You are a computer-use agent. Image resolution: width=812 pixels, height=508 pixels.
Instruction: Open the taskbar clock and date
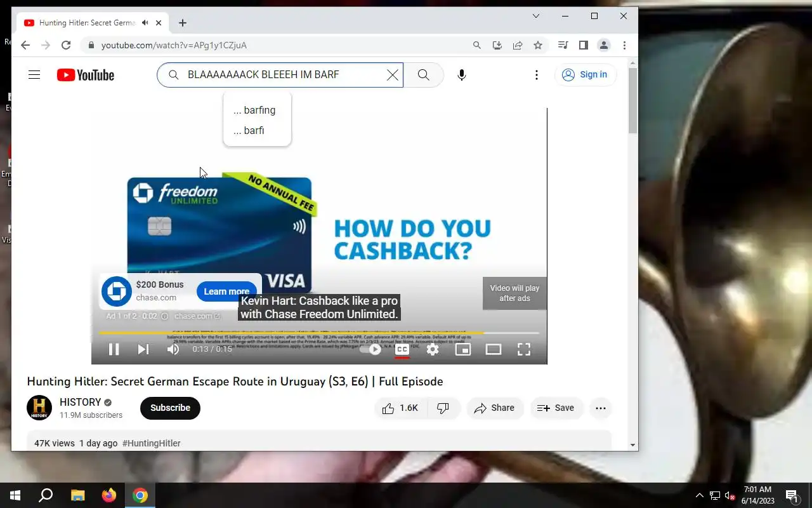(x=758, y=495)
